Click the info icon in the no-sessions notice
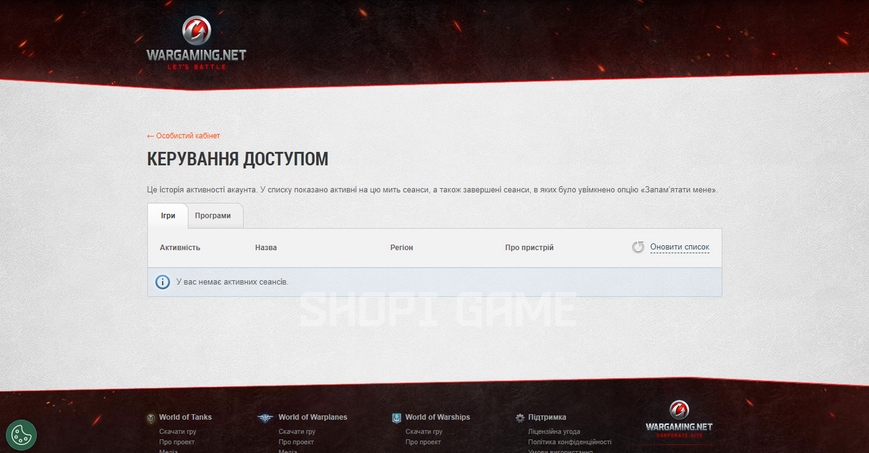Viewport: 869px width, 453px height. click(x=162, y=282)
